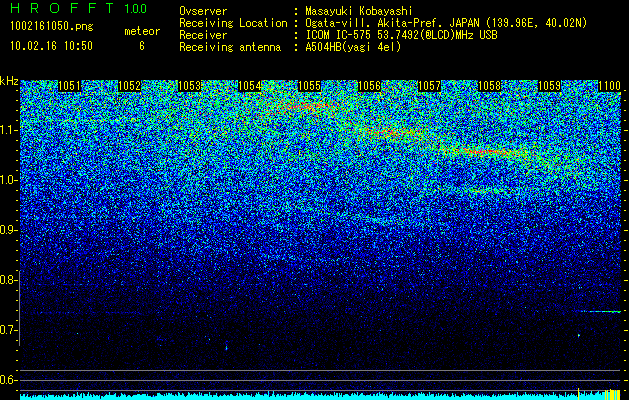Click the 1055 time marker
The image size is (629, 400).
[x=310, y=86]
